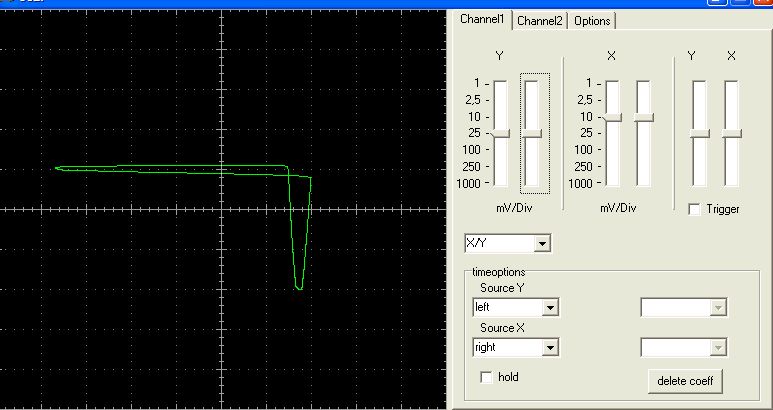This screenshot has width=773, height=410.
Task: Switch to the Channel2 tab
Action: (x=539, y=21)
